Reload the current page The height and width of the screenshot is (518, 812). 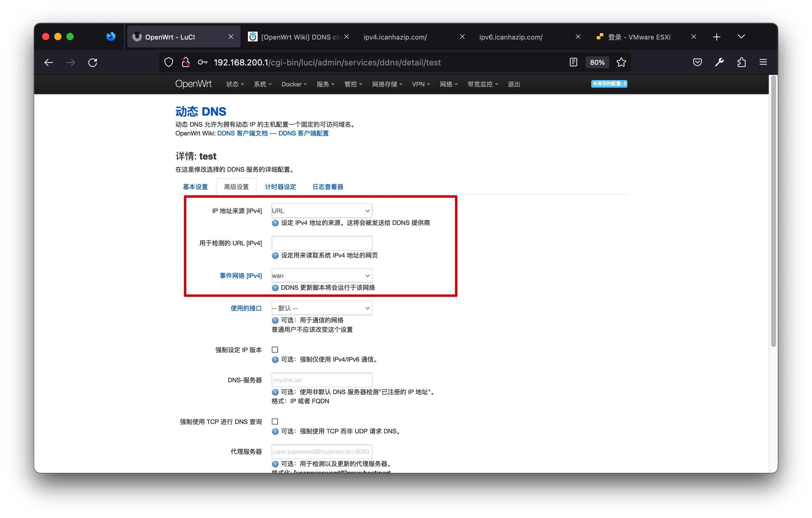[93, 62]
